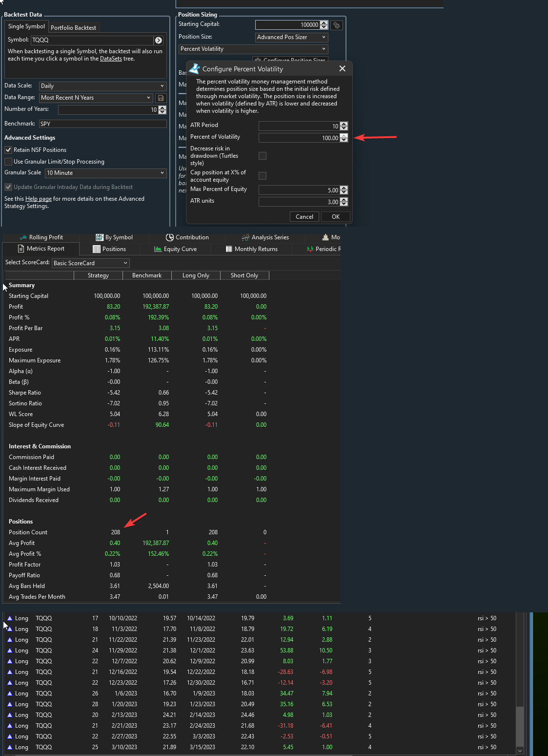Expand the Select ScoreCard dropdown
548x756 pixels.
[x=90, y=263]
